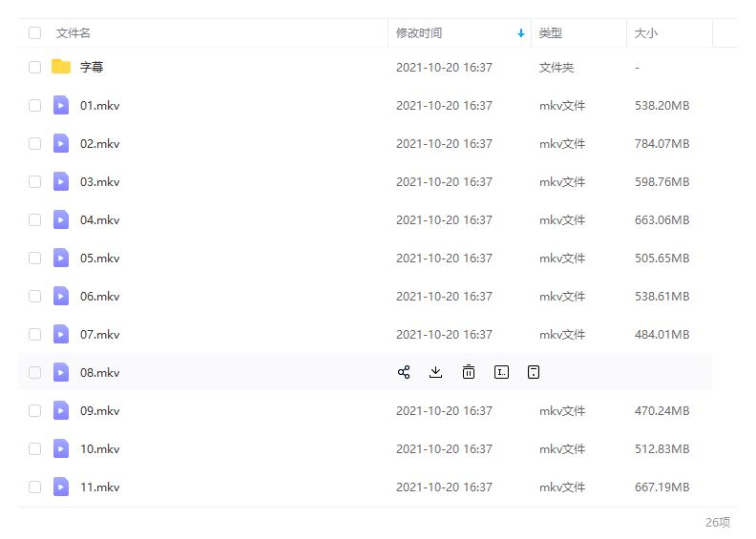Click the video file icon of 07.mkv

[61, 334]
